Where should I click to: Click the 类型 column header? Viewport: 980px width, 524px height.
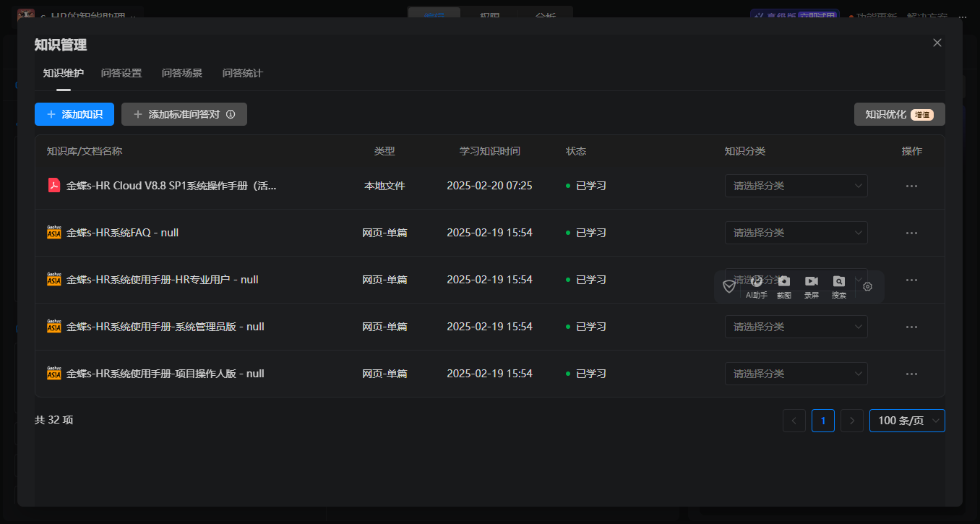[384, 151]
